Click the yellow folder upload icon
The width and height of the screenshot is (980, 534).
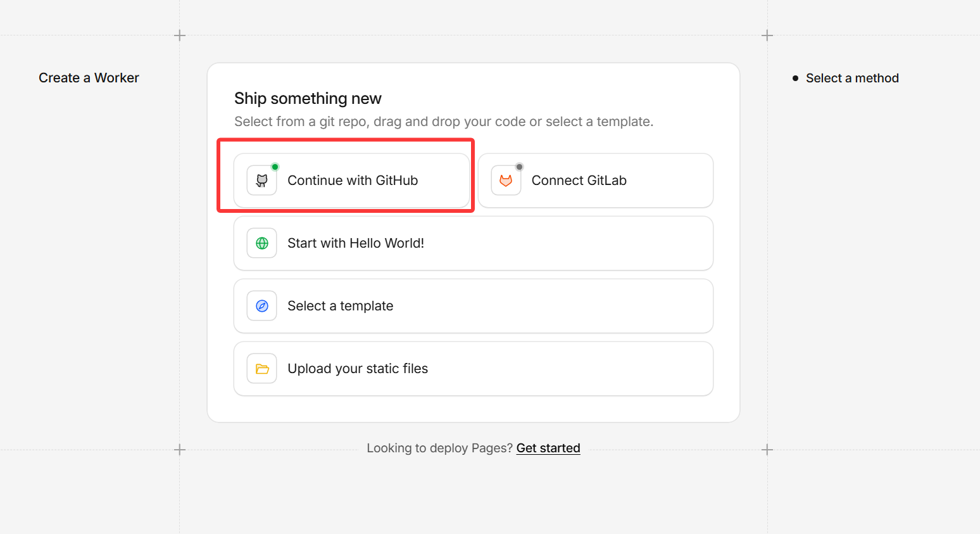coord(261,369)
